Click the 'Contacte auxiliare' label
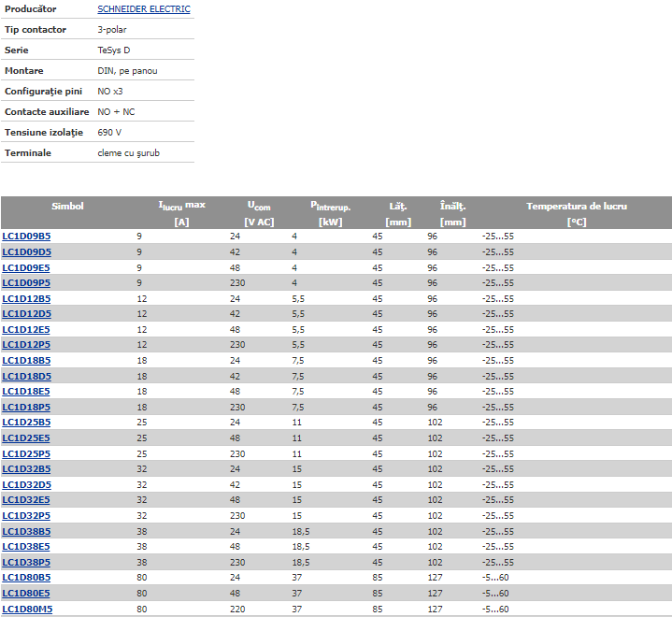 coord(47,112)
